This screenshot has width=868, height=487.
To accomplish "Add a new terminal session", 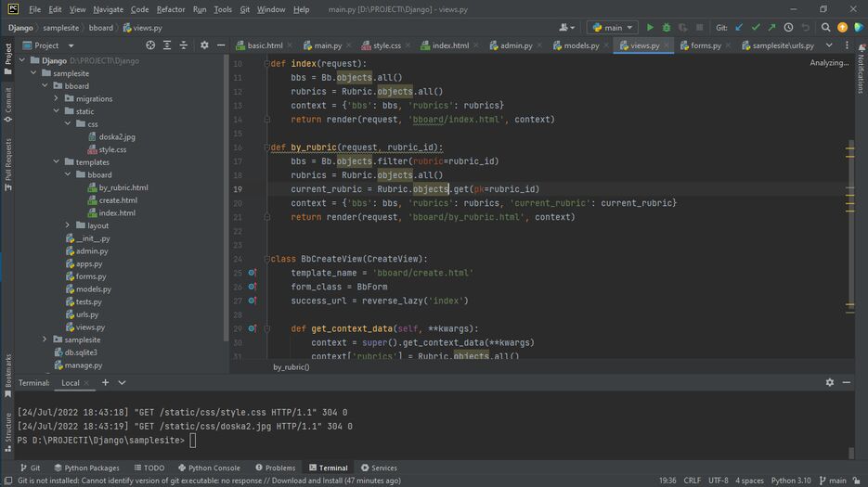I will point(105,382).
